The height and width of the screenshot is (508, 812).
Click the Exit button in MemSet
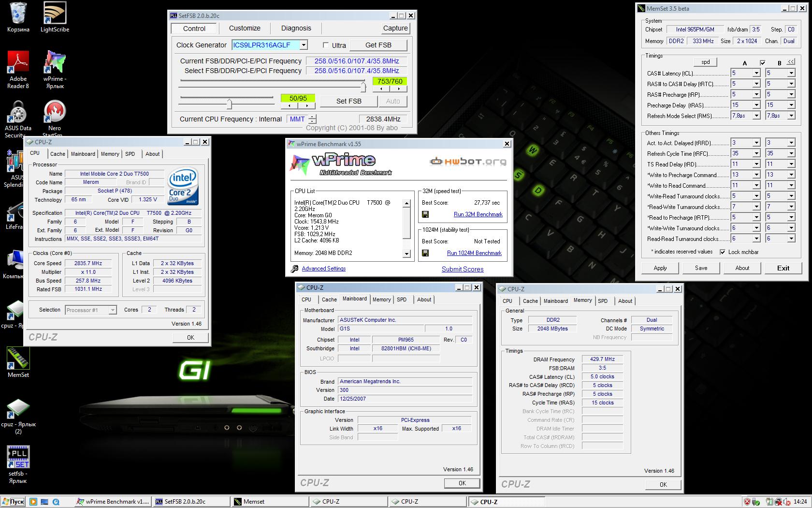[783, 268]
